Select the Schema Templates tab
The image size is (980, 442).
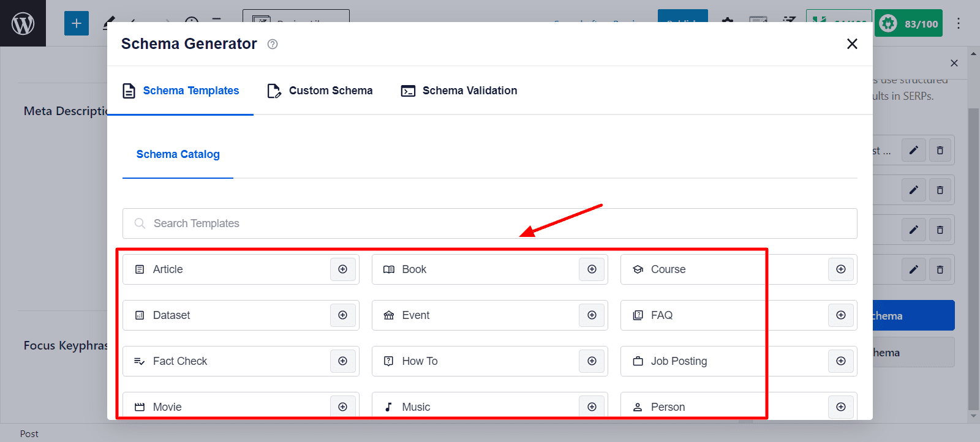click(x=181, y=91)
